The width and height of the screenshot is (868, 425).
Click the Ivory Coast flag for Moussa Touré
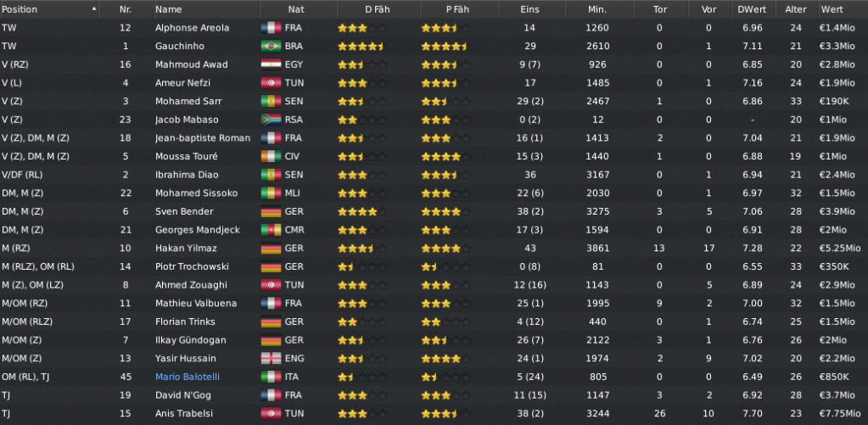(272, 156)
